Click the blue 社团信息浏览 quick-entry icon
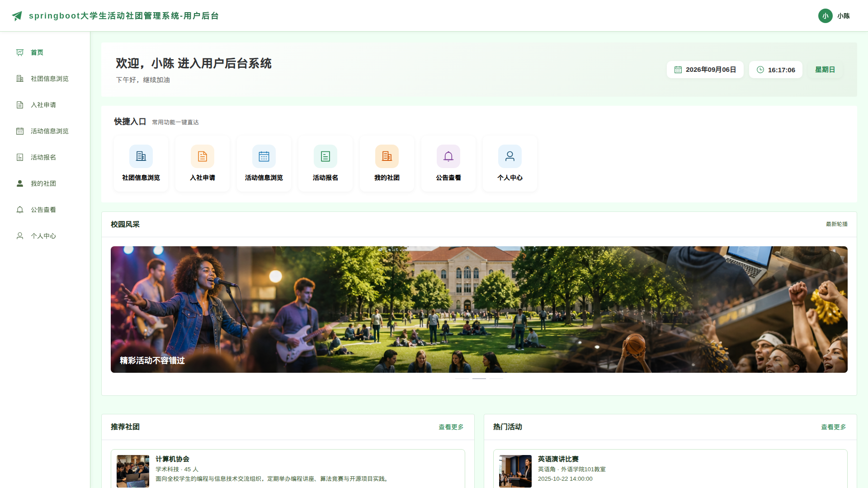The width and height of the screenshot is (868, 488). (x=141, y=156)
